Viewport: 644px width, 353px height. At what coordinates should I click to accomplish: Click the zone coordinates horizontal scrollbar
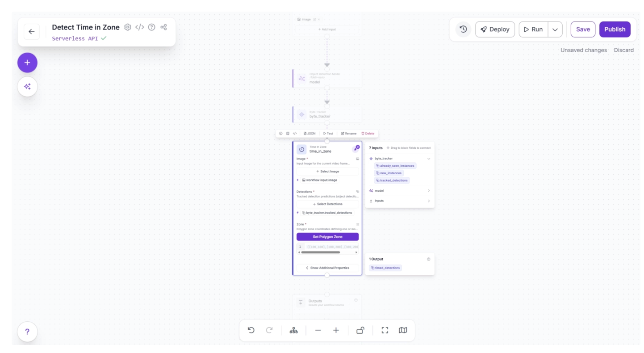click(320, 252)
